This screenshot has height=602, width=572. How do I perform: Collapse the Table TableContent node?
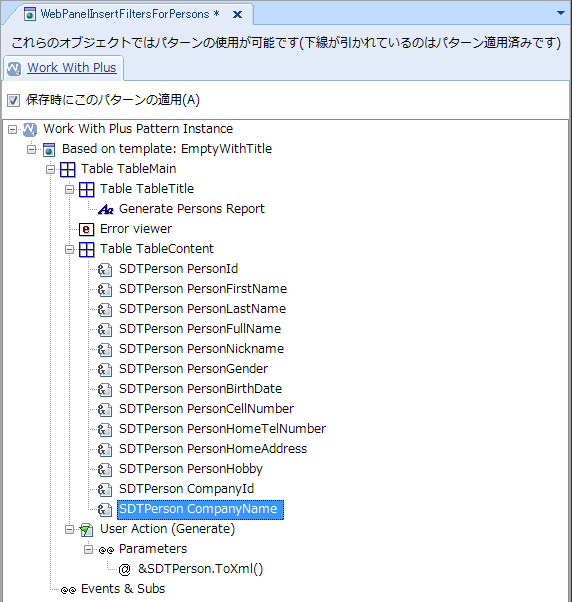point(69,249)
